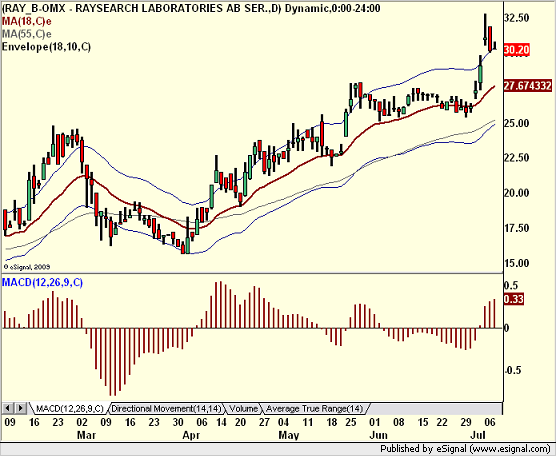Click the 32.50 price axis label
Viewport: 556px width, 456px height.
(x=517, y=18)
